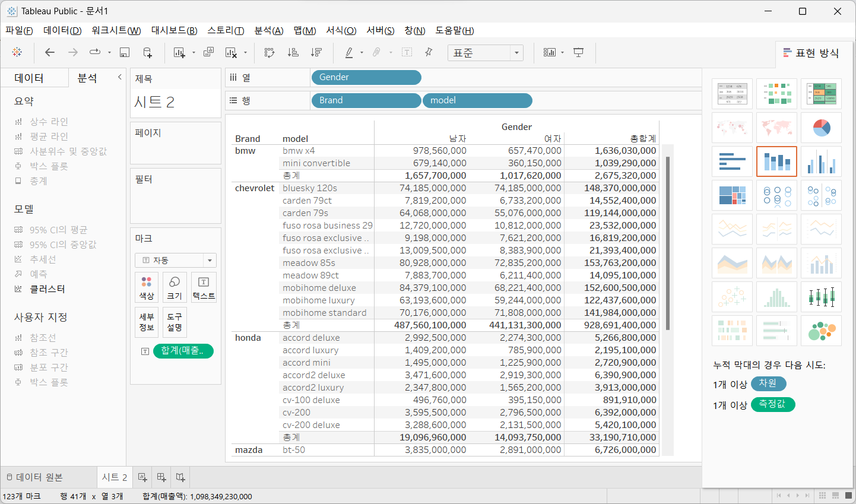Click the 총합계 column header

point(643,138)
